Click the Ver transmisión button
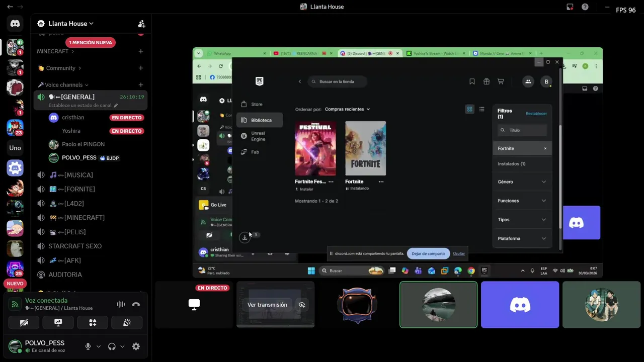Image resolution: width=644 pixels, height=362 pixels. point(267,305)
